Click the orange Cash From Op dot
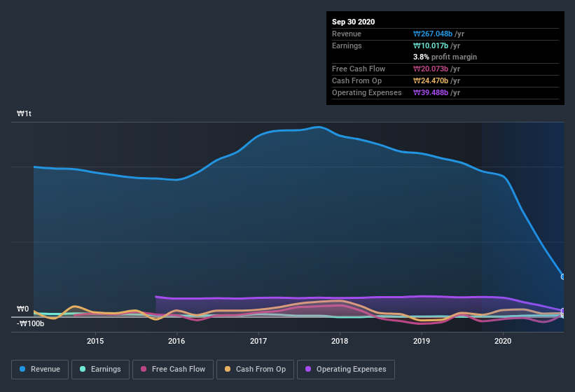This screenshot has height=392, width=575. click(228, 369)
